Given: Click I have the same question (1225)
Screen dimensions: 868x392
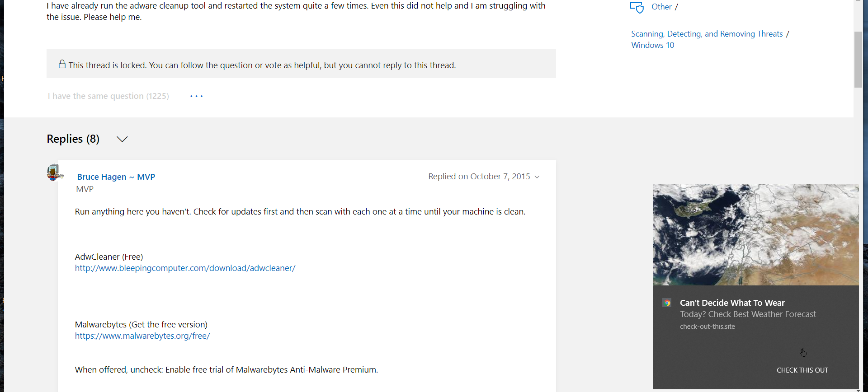Looking at the screenshot, I should 108,96.
